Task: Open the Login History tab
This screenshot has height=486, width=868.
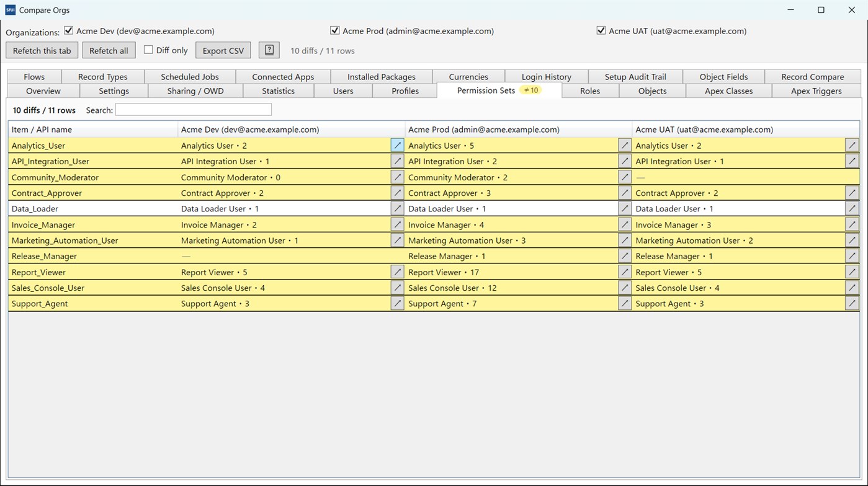Action: (x=546, y=77)
